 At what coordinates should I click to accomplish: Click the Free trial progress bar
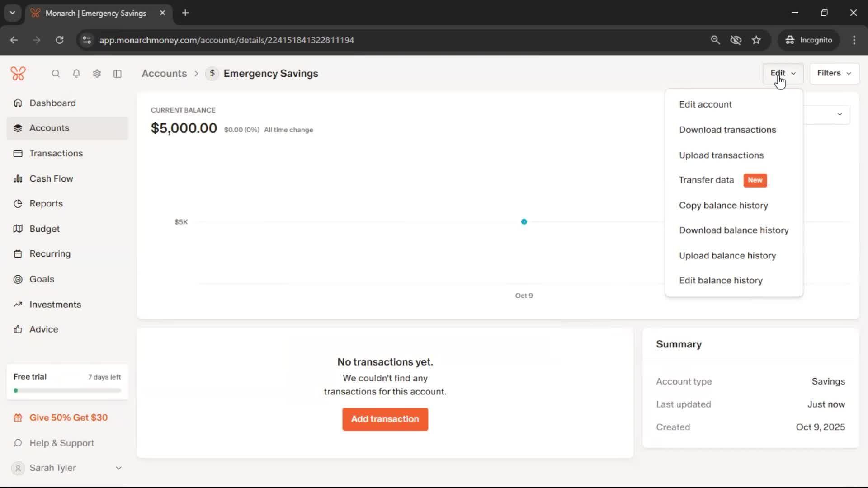pyautogui.click(x=67, y=390)
